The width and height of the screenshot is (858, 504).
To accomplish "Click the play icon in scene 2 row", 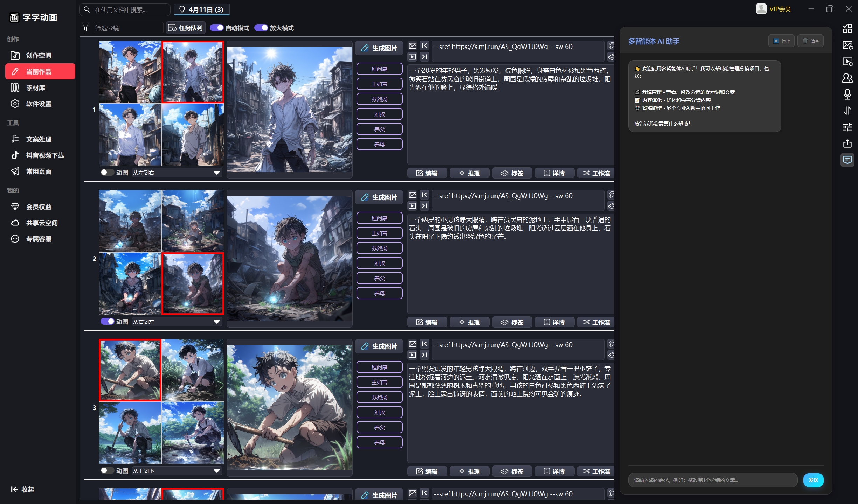I will pos(413,206).
